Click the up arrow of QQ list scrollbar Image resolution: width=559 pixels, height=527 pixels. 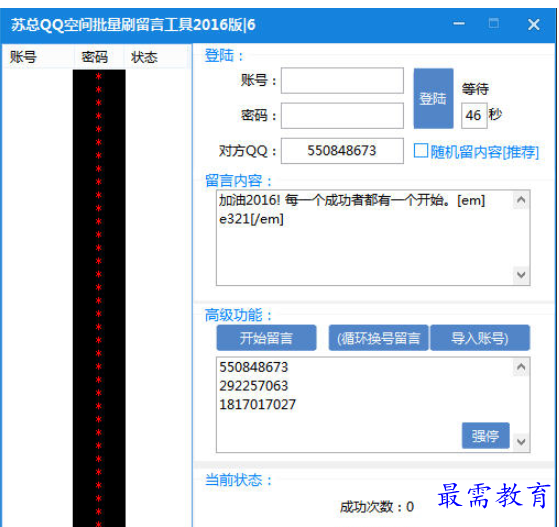(521, 367)
